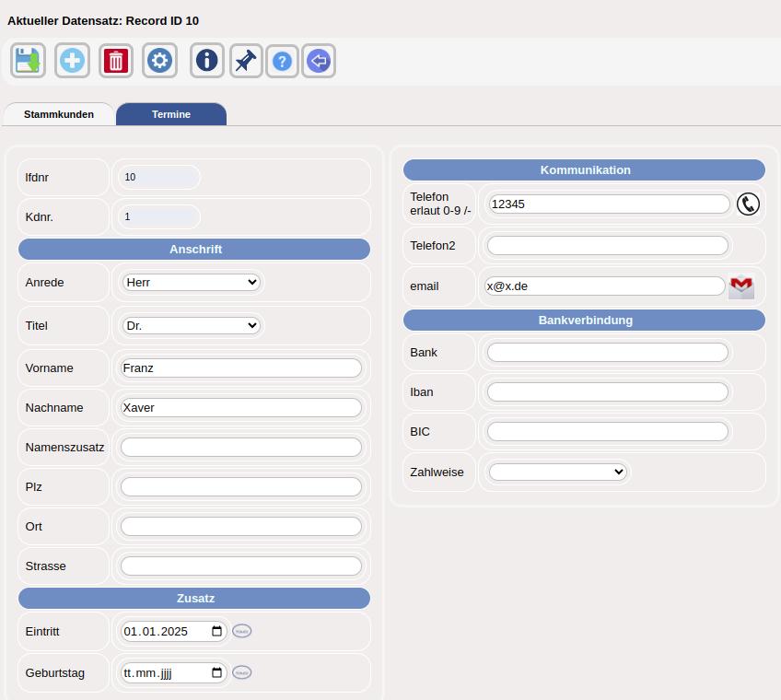This screenshot has width=781, height=700.
Task: Show record info via the info icon
Action: coord(207,61)
